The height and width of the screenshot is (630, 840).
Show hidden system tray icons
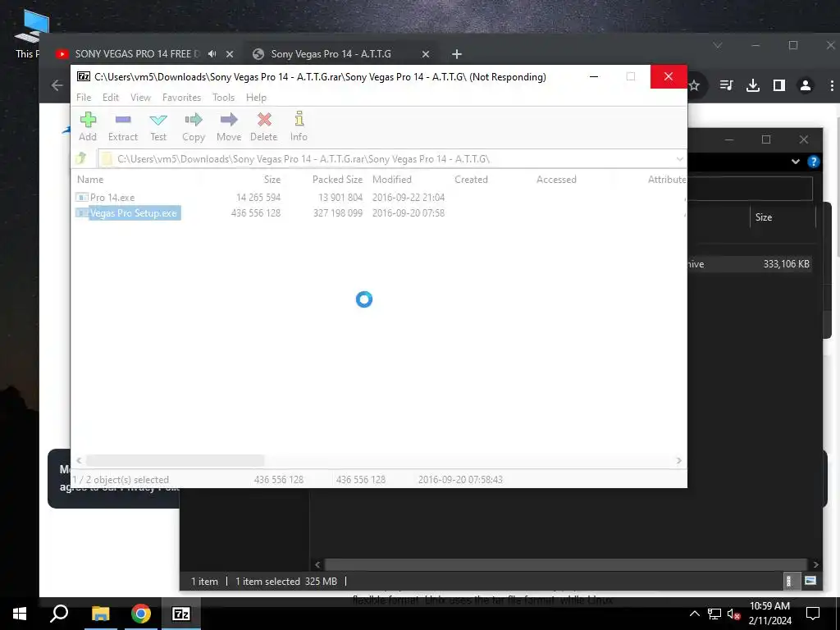pyautogui.click(x=694, y=614)
